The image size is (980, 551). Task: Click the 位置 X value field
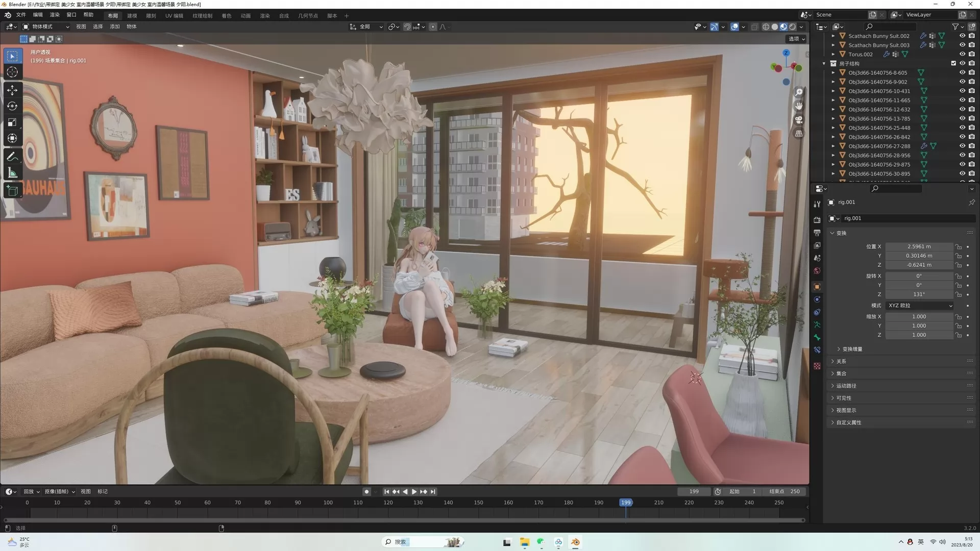(919, 246)
